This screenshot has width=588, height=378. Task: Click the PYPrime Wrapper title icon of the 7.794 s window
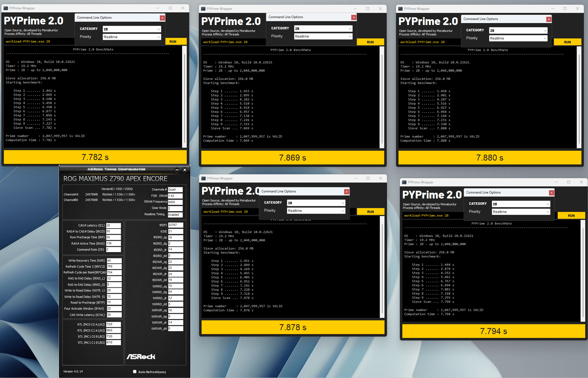click(404, 182)
